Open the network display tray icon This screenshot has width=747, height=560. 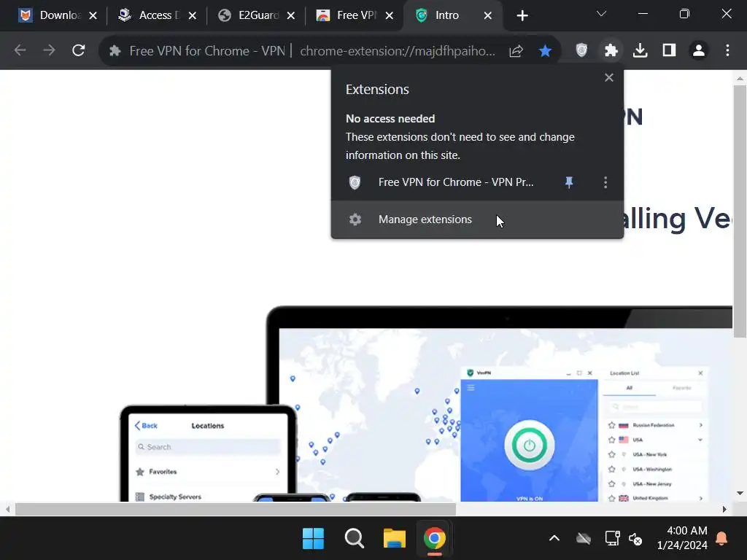coord(612,539)
